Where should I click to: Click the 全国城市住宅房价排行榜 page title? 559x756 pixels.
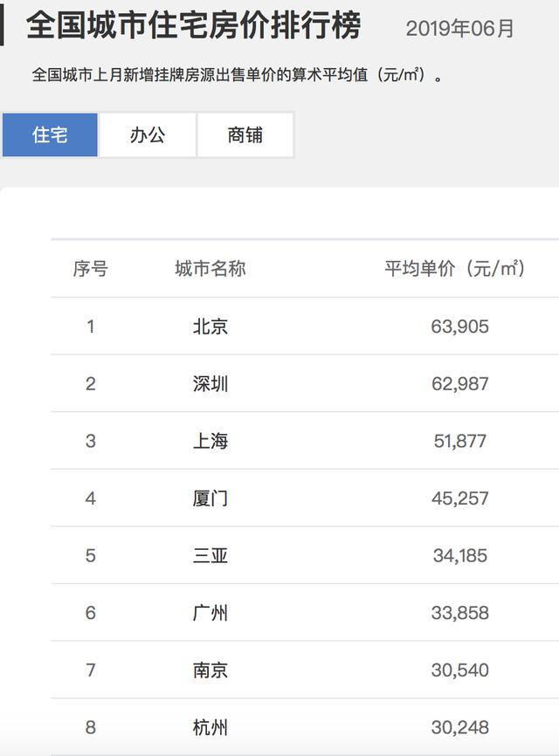pyautogui.click(x=193, y=25)
